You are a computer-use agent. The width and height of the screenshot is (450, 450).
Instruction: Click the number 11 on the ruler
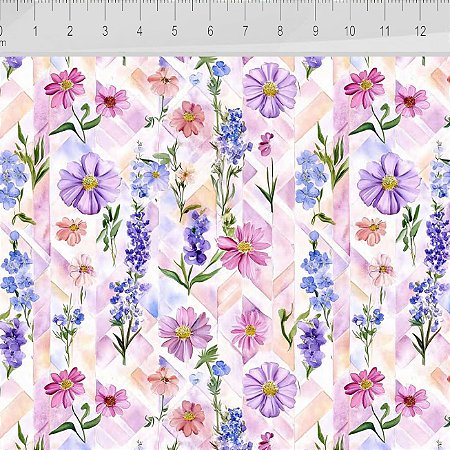point(385,31)
